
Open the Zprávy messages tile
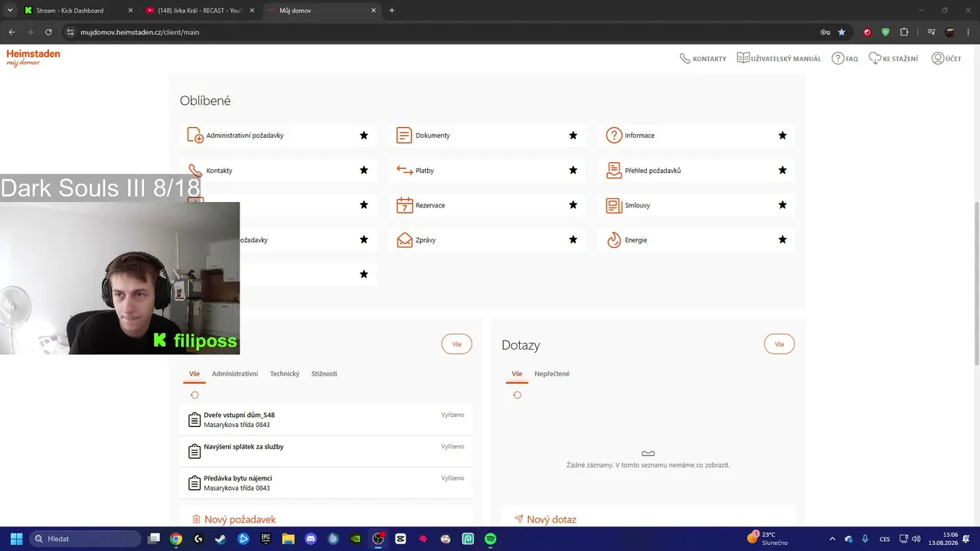[488, 240]
